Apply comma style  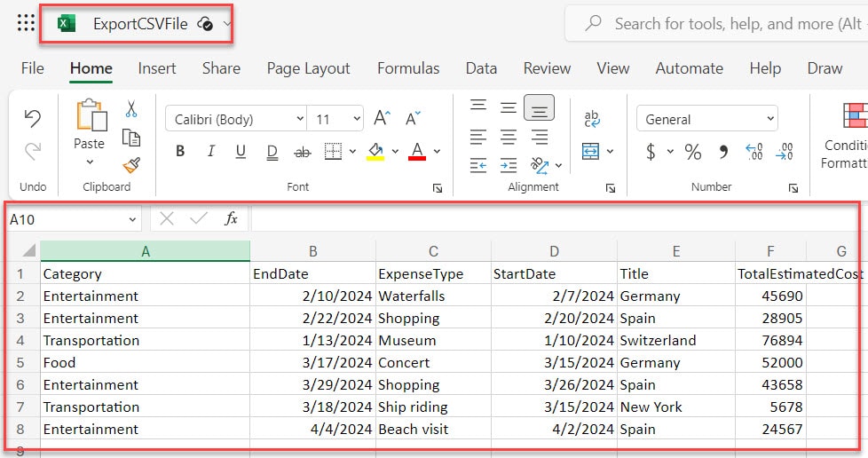pos(723,151)
